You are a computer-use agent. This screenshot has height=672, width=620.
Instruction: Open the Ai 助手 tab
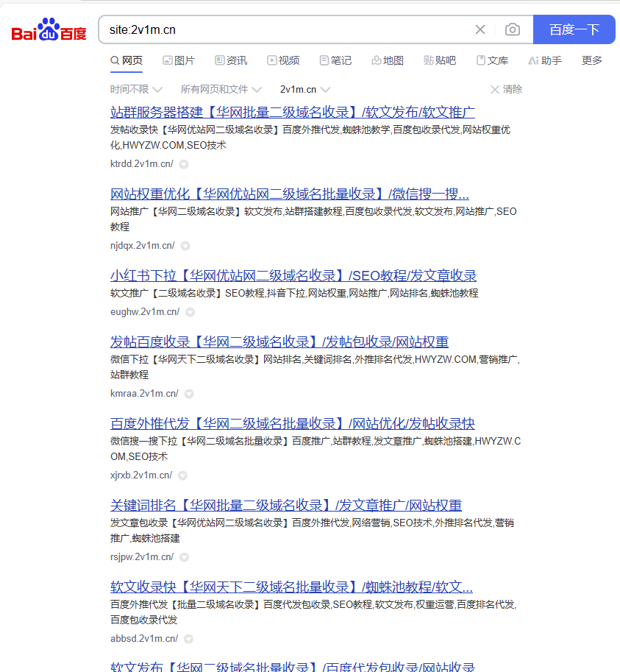pos(545,60)
